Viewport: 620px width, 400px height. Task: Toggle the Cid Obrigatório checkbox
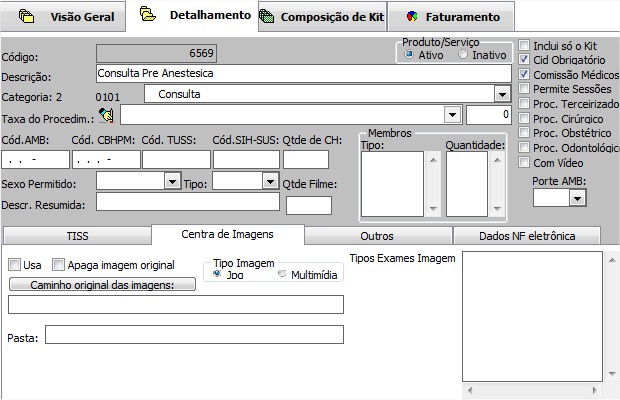pos(524,60)
